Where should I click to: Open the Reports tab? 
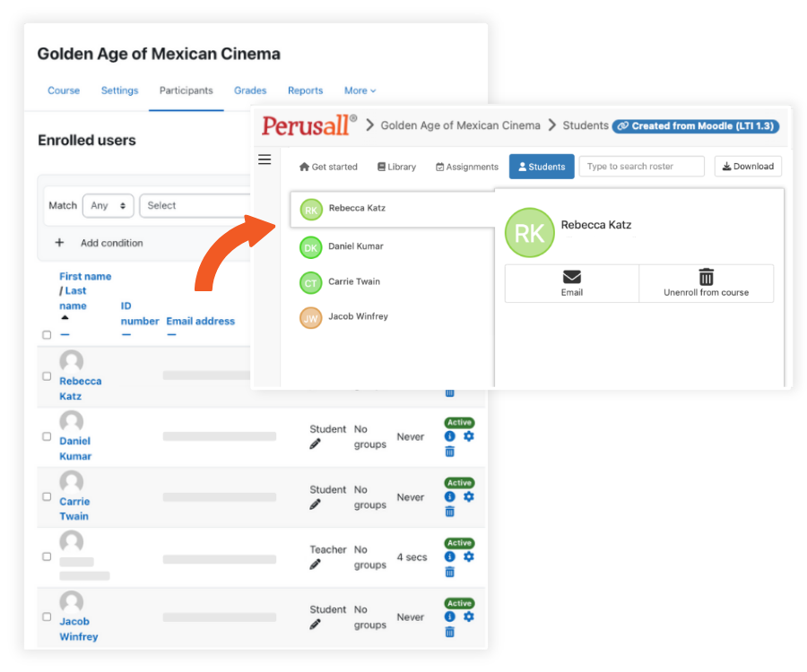click(305, 90)
